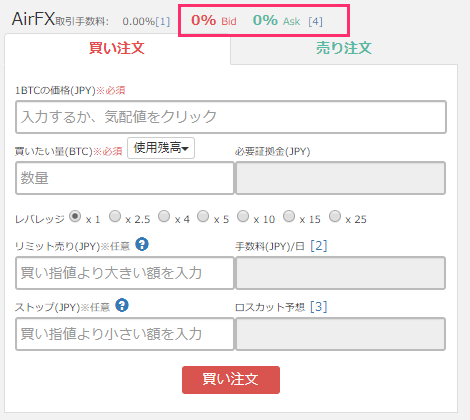Open footnote [2] link by 手数料
The width and height of the screenshot is (470, 420).
click(x=319, y=246)
